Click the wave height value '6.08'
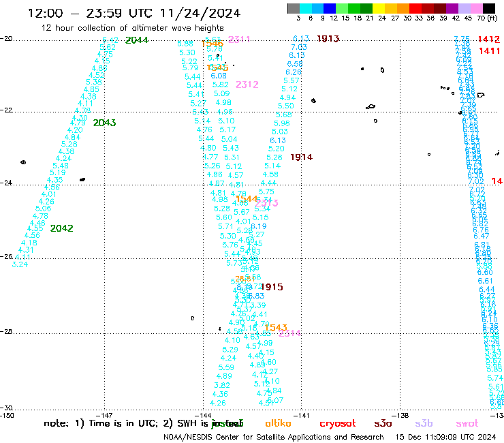The width and height of the screenshot is (504, 443). point(219,76)
